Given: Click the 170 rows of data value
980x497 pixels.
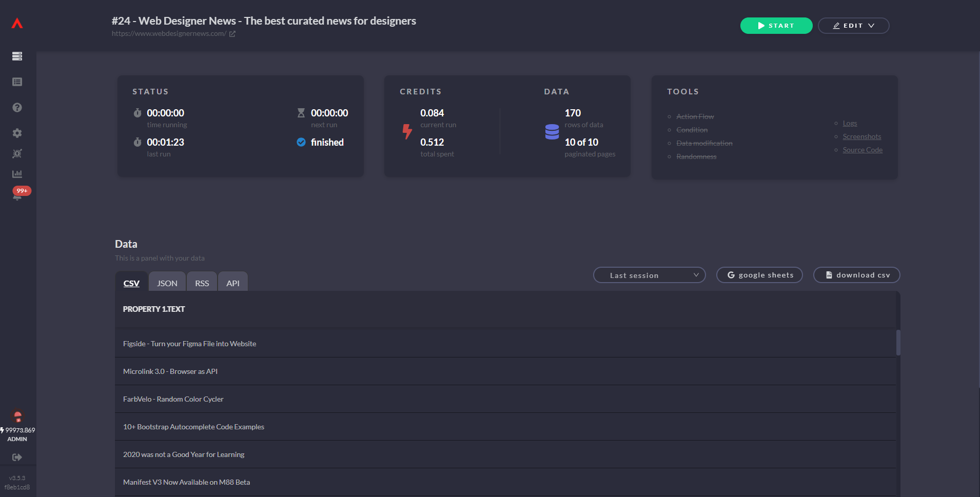Looking at the screenshot, I should (x=573, y=113).
